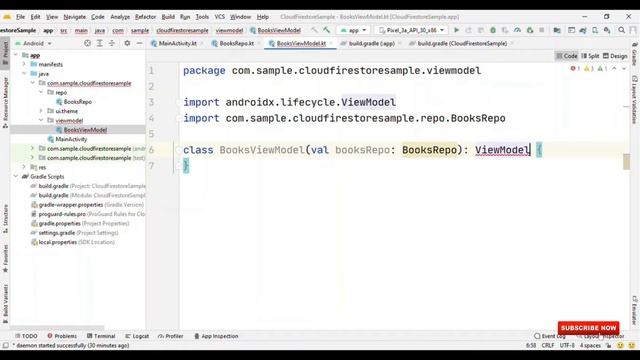Click Expand All in the Project panel header
Screen dimensions: 640x360
point(100,43)
